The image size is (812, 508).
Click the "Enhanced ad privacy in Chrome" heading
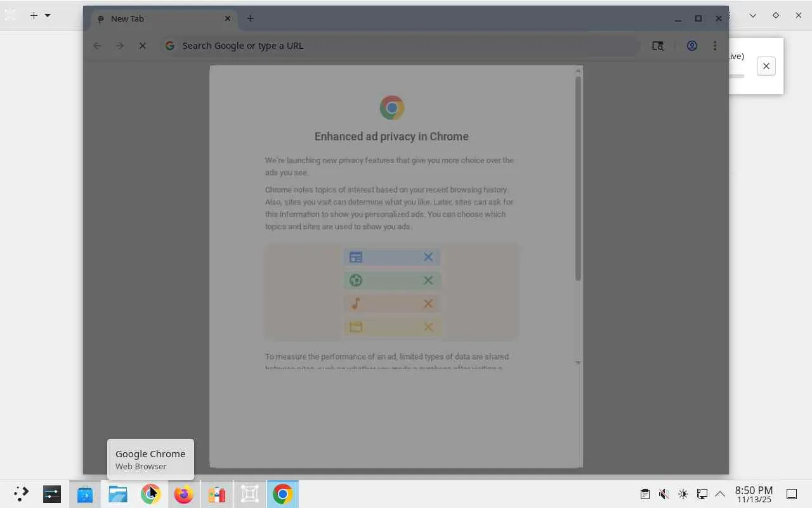(391, 137)
